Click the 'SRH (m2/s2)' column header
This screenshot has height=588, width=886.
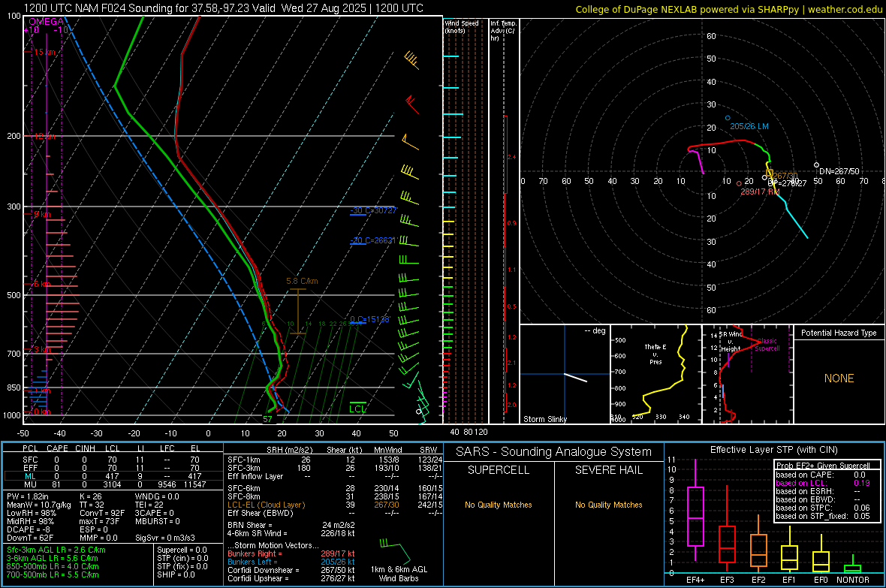pyautogui.click(x=289, y=450)
